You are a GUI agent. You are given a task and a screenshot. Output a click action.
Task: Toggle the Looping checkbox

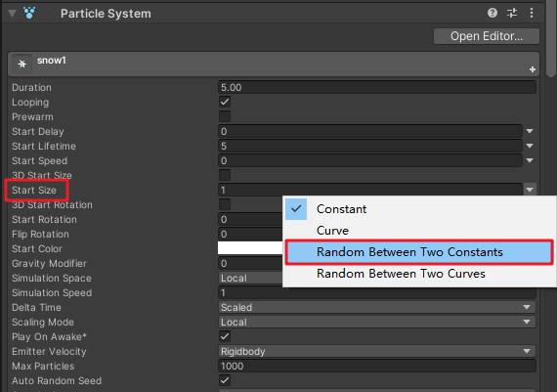[225, 102]
